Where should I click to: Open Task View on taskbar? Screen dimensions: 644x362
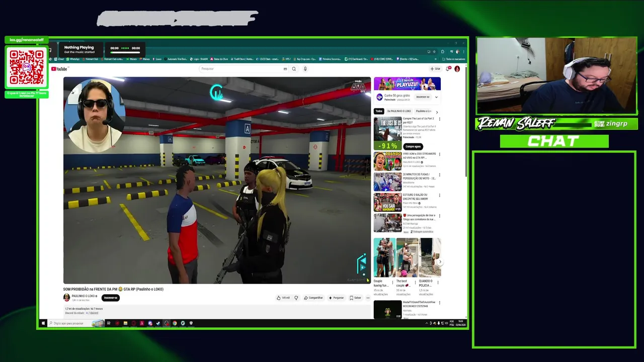point(109,323)
